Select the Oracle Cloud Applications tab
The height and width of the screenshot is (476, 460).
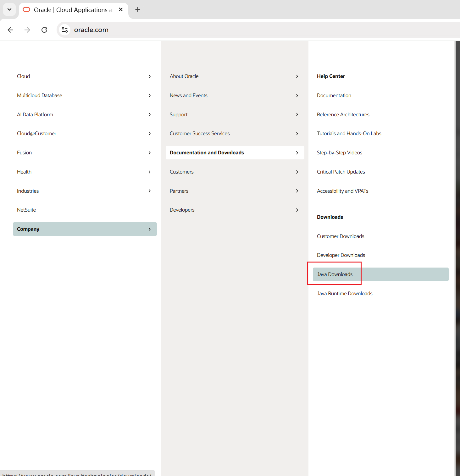click(74, 10)
